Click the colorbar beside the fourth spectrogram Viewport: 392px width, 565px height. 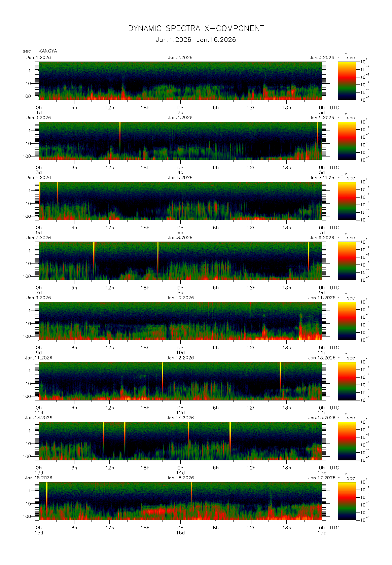[x=347, y=261]
